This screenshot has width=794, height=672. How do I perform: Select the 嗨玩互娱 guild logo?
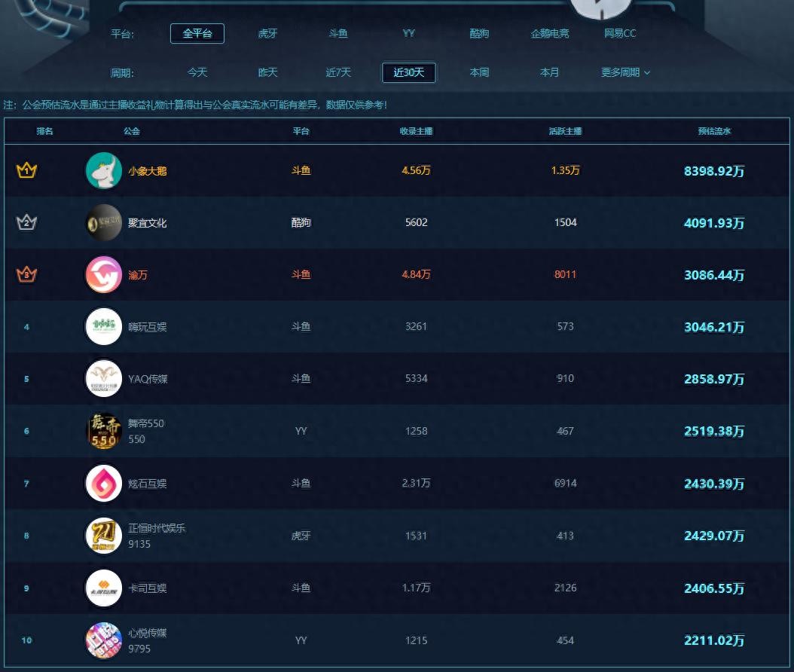coord(104,327)
